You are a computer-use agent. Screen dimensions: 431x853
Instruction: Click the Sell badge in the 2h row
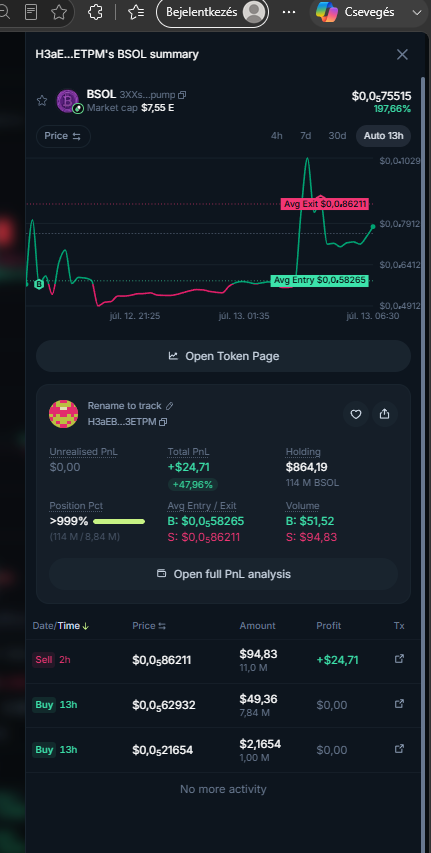pyautogui.click(x=44, y=660)
